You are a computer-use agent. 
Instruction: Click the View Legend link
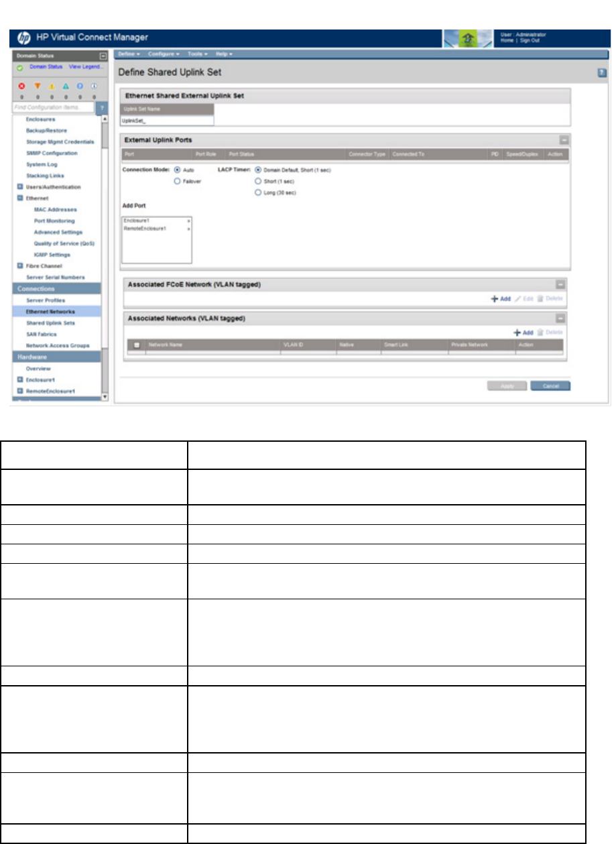tap(86, 67)
